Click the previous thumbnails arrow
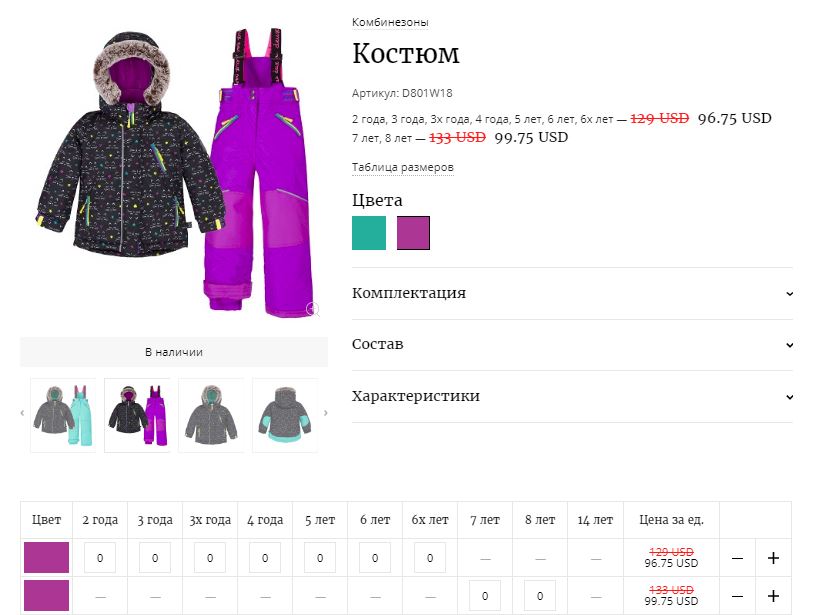The height and width of the screenshot is (615, 828). point(22,413)
